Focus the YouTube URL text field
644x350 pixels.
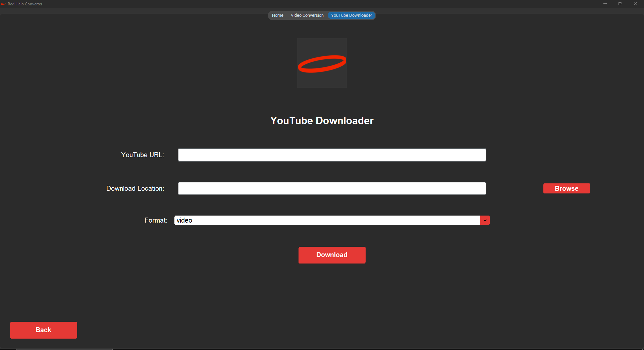click(332, 155)
